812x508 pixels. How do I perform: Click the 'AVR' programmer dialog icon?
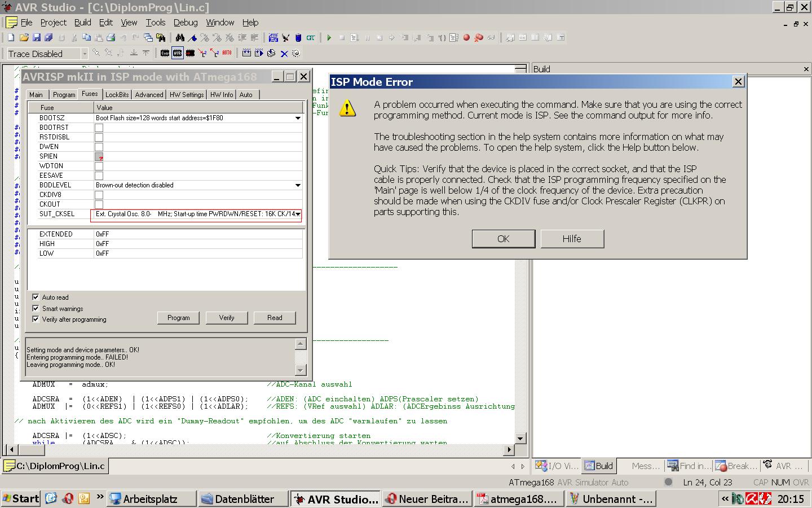[x=177, y=53]
